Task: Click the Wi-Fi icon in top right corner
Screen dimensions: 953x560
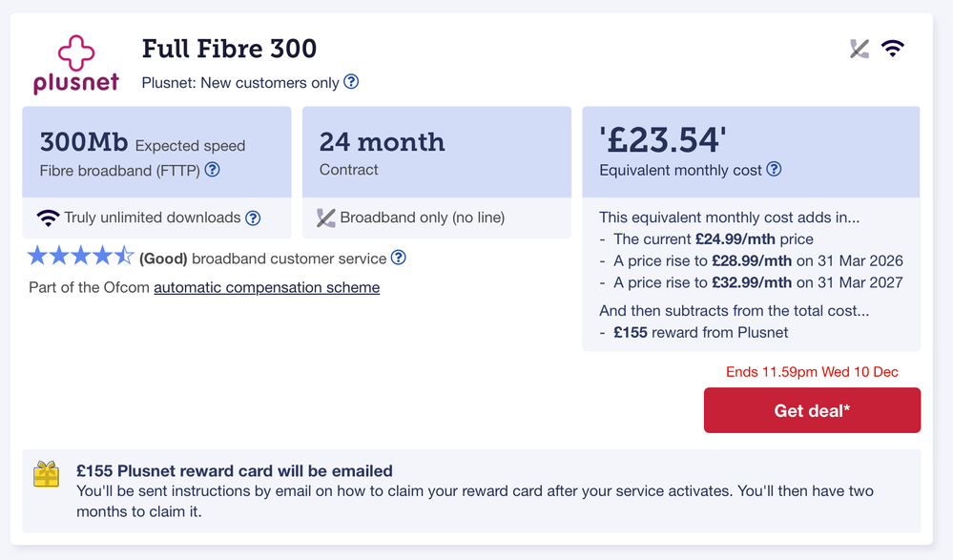Action: tap(892, 49)
